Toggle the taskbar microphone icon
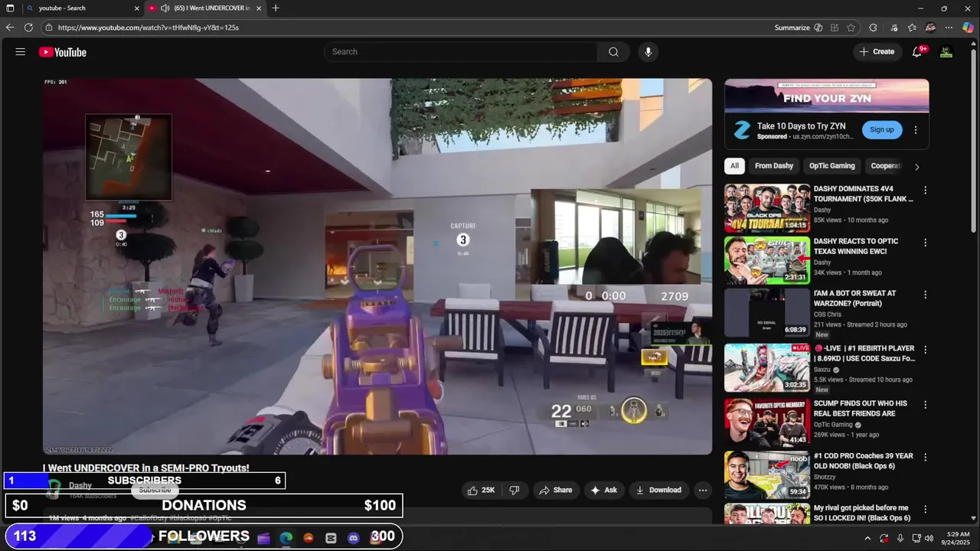 coord(900,538)
